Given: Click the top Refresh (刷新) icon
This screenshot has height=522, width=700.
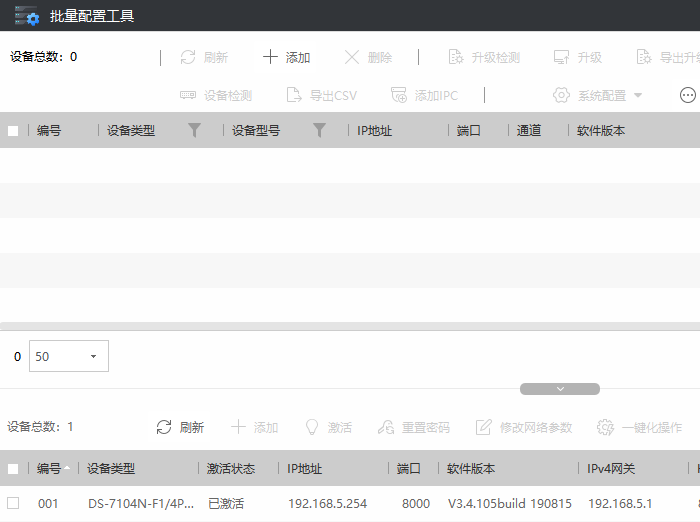Looking at the screenshot, I should point(188,57).
